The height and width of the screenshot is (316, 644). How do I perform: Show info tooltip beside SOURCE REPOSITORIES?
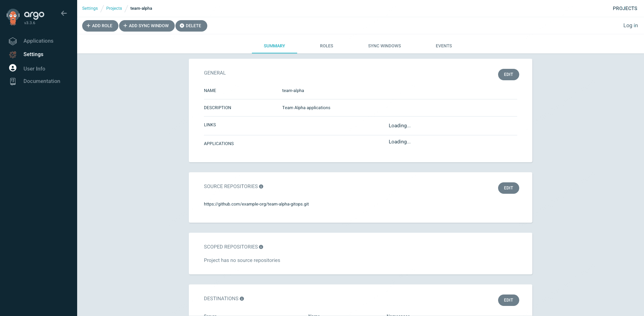(x=261, y=186)
